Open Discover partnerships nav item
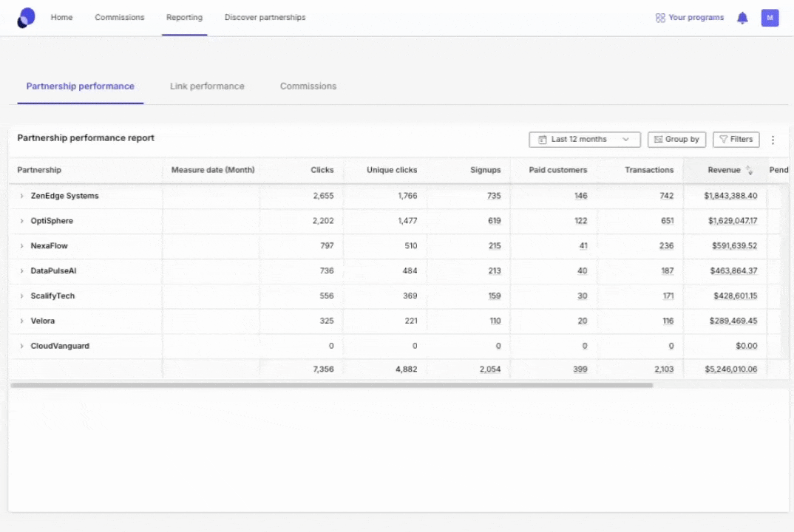794x532 pixels. pyautogui.click(x=265, y=17)
